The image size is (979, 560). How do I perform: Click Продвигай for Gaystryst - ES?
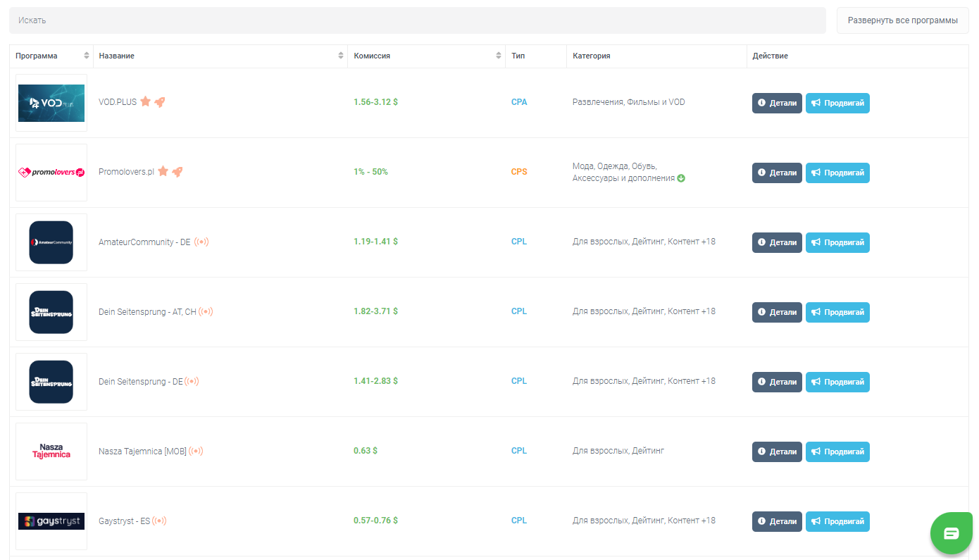837,521
